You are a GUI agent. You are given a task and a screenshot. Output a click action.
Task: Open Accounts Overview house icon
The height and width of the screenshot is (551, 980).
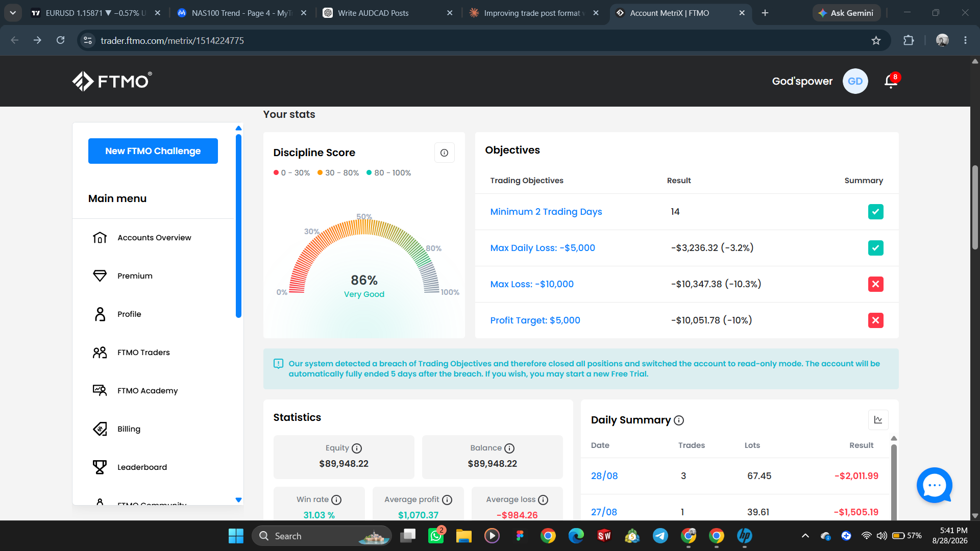click(100, 238)
